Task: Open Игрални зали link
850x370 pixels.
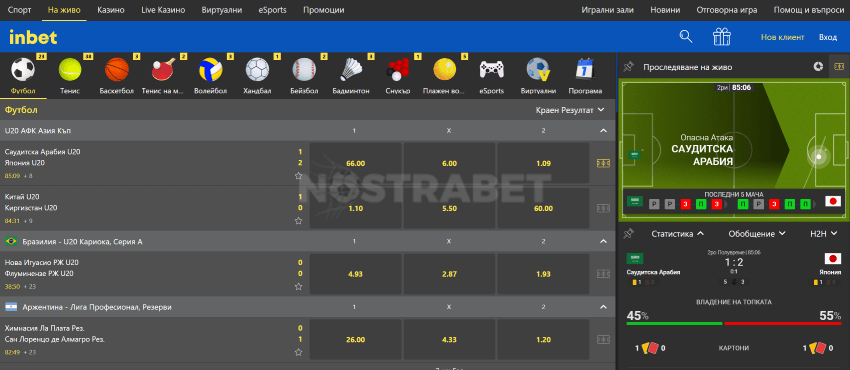Action: [607, 10]
